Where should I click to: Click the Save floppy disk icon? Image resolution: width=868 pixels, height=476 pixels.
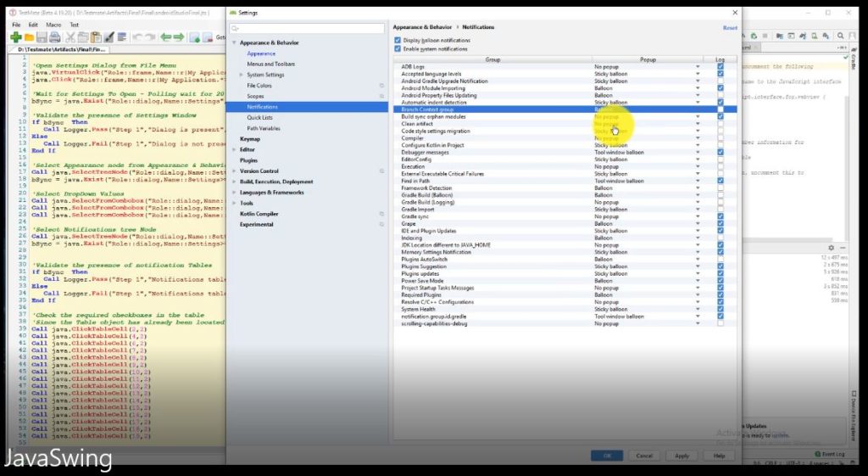point(42,37)
